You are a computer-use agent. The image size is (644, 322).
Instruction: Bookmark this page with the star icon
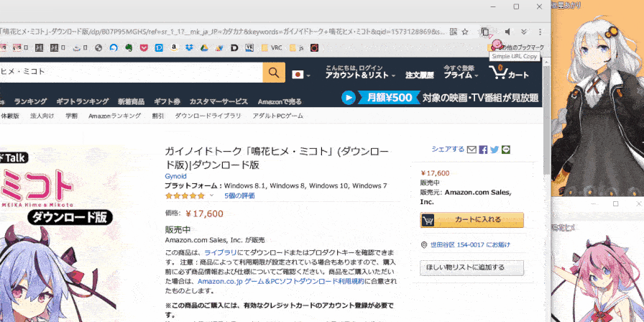(x=465, y=32)
